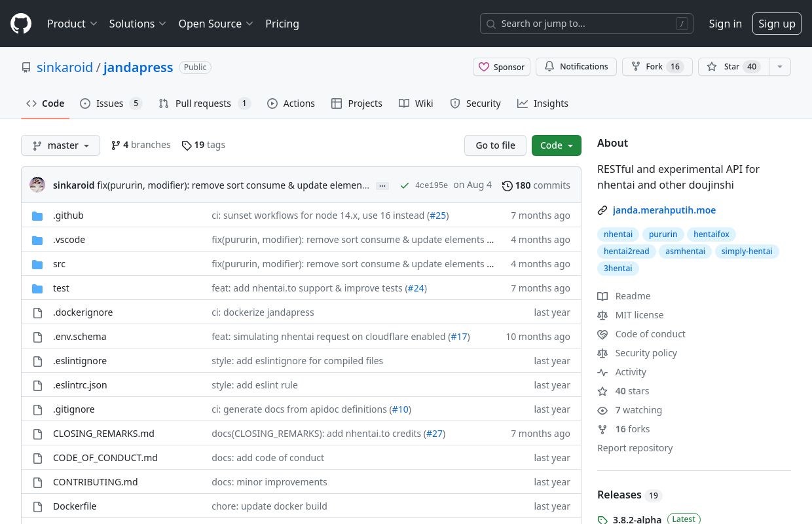Open the Wiki tab

point(416,103)
